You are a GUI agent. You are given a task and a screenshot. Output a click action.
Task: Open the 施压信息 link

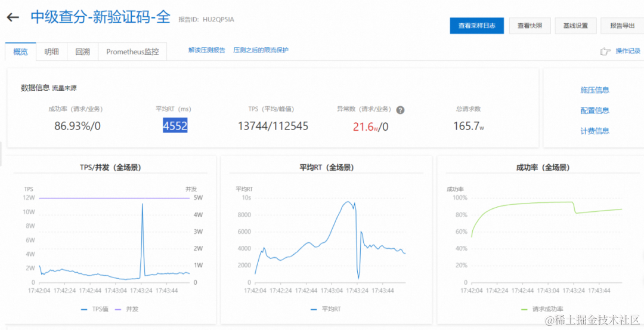595,90
